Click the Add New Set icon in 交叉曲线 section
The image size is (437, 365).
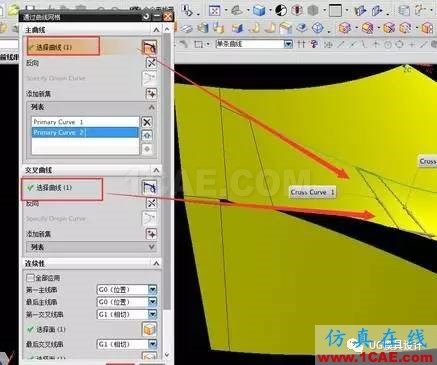[x=151, y=234]
